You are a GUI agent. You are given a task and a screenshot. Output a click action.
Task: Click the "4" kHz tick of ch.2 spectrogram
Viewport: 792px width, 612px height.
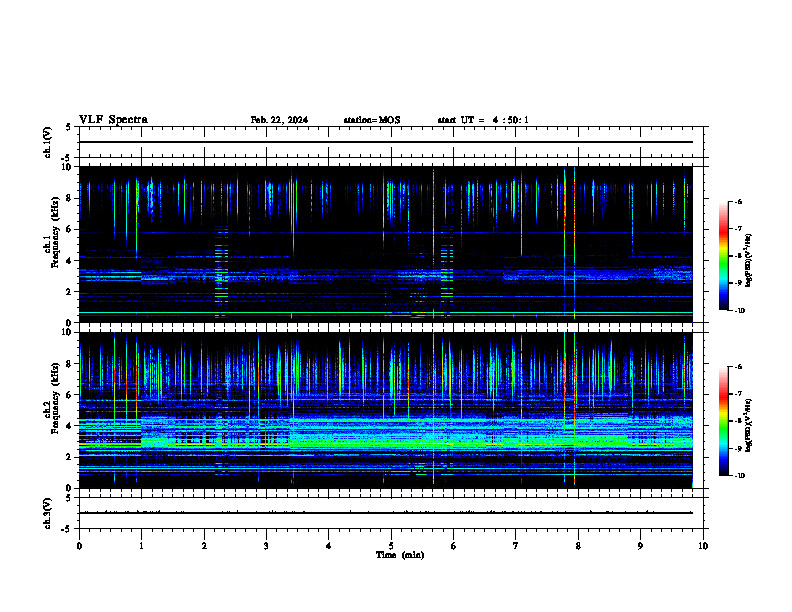coord(69,426)
